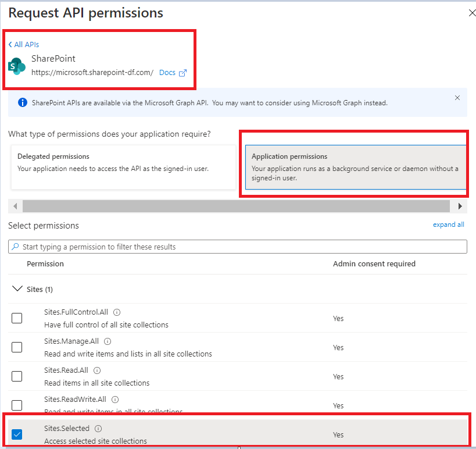Check the Sites.Read.All permission

tap(17, 376)
